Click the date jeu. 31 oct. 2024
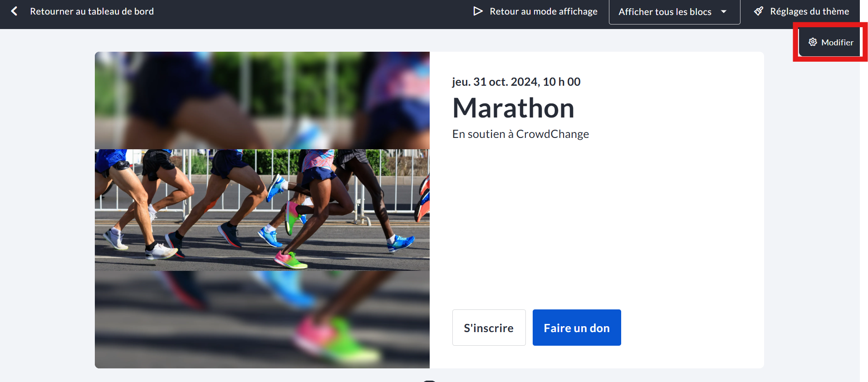The height and width of the screenshot is (382, 868). pos(495,82)
